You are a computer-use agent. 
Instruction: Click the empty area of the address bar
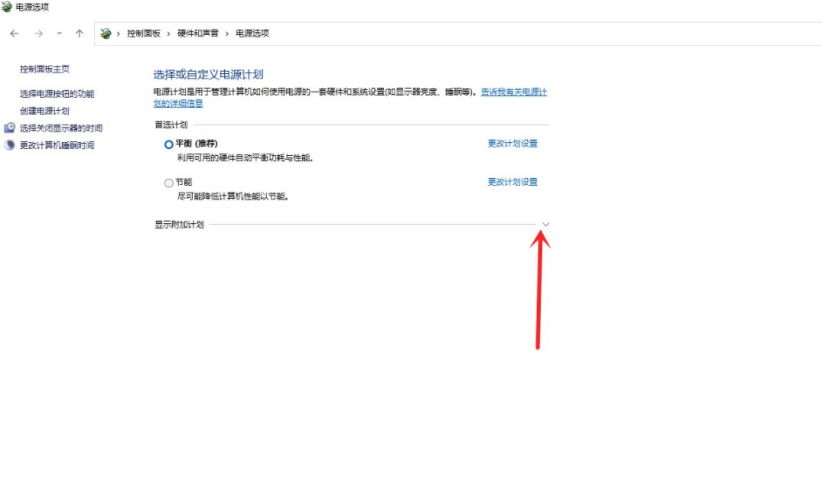coord(524,33)
